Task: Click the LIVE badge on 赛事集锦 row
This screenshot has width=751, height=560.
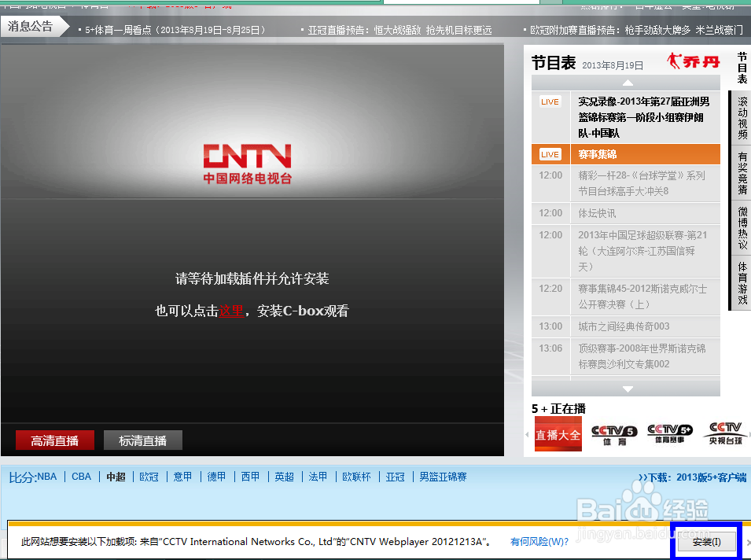Action: click(x=550, y=154)
